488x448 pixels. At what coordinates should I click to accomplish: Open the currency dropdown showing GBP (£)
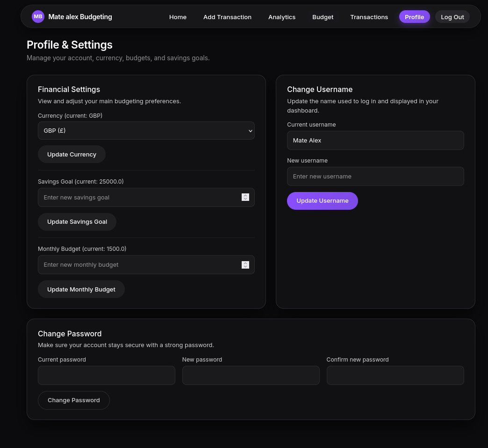146,130
